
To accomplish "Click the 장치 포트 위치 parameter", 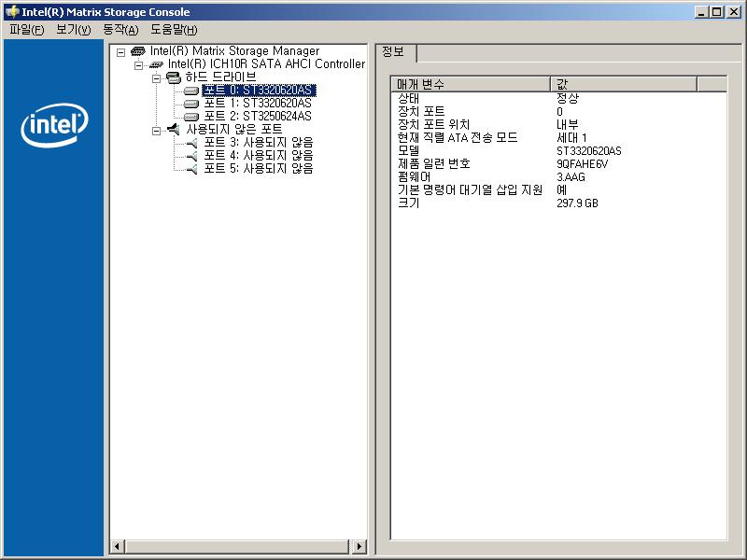I will (434, 125).
